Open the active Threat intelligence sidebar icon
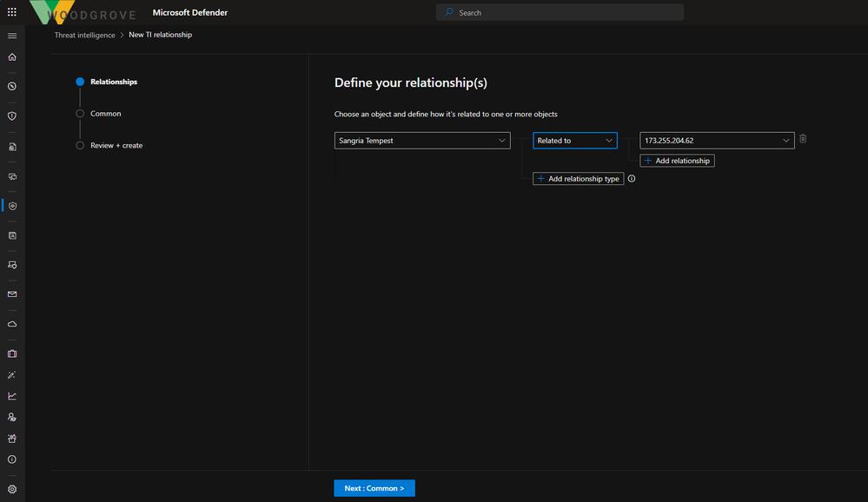The width and height of the screenshot is (868, 502). [12, 206]
